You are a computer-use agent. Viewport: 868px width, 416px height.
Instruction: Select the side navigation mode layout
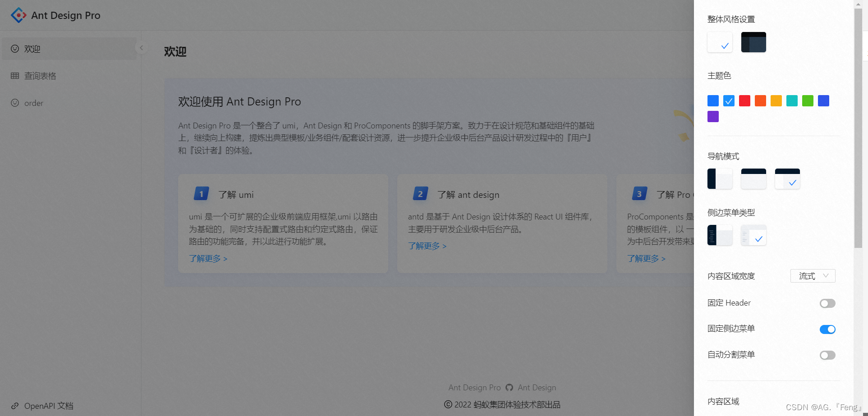point(720,178)
